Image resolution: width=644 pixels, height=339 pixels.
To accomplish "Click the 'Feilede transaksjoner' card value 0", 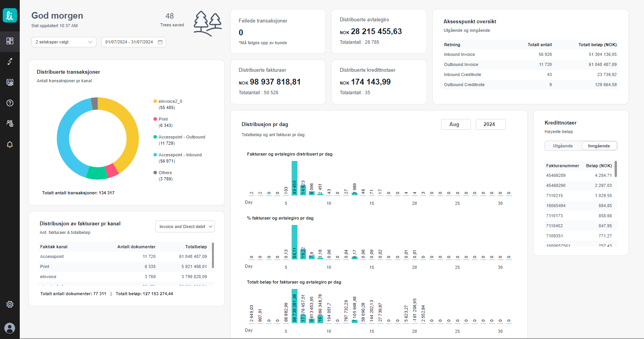I will 241,33.
